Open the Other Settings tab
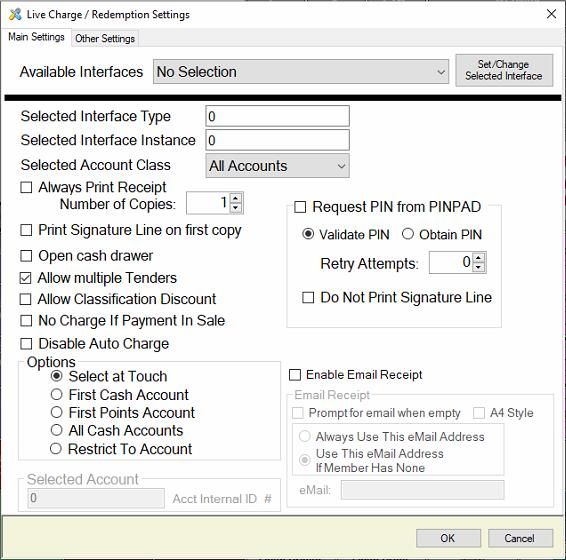 click(105, 38)
